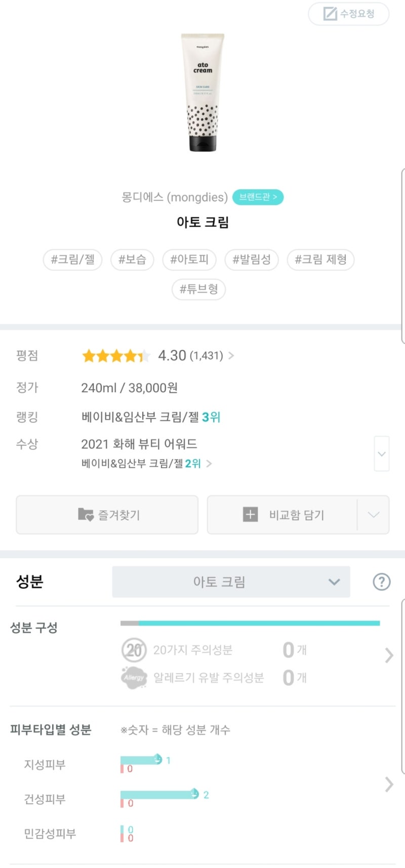Open the compare box dropdown arrow
Image resolution: width=405 pixels, height=868 pixels.
click(x=374, y=515)
